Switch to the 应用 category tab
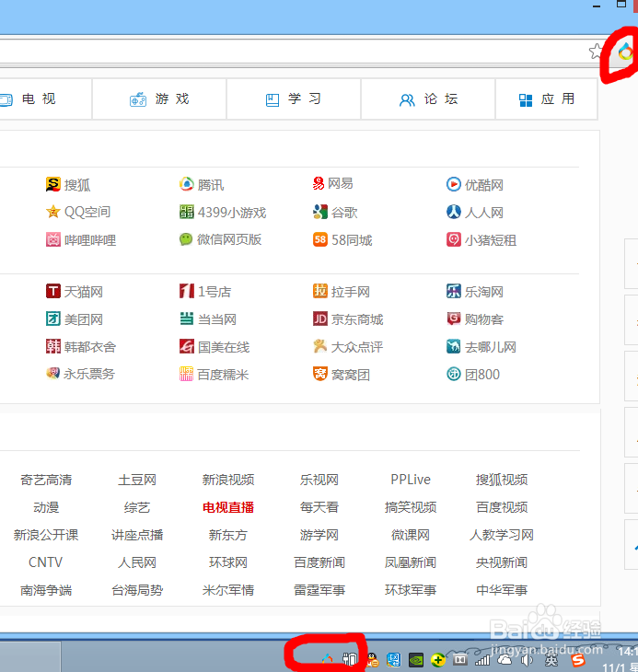Viewport: 638px width, 672px height. (x=546, y=99)
